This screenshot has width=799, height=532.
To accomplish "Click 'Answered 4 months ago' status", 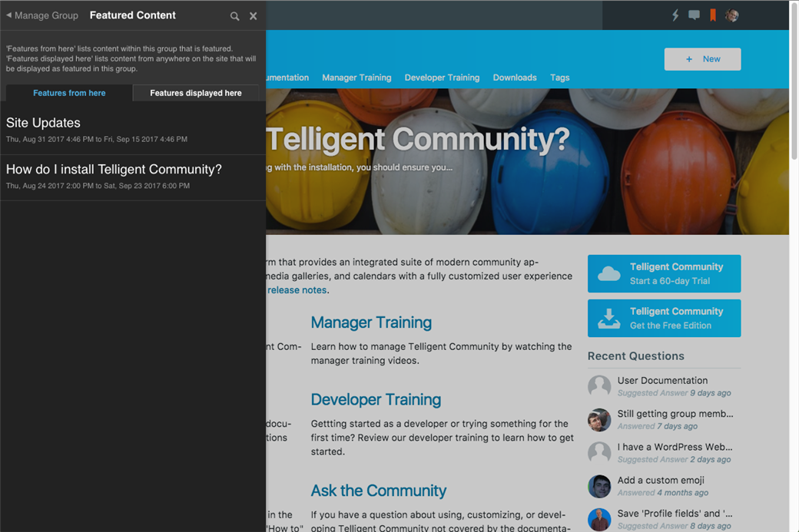I will 663,493.
